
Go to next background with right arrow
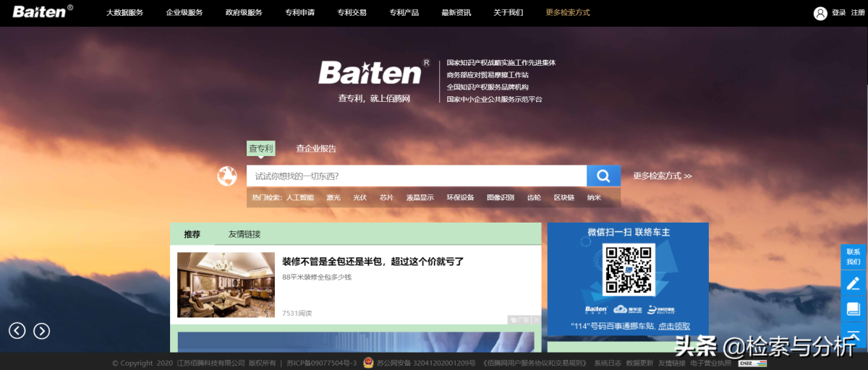coord(42,330)
